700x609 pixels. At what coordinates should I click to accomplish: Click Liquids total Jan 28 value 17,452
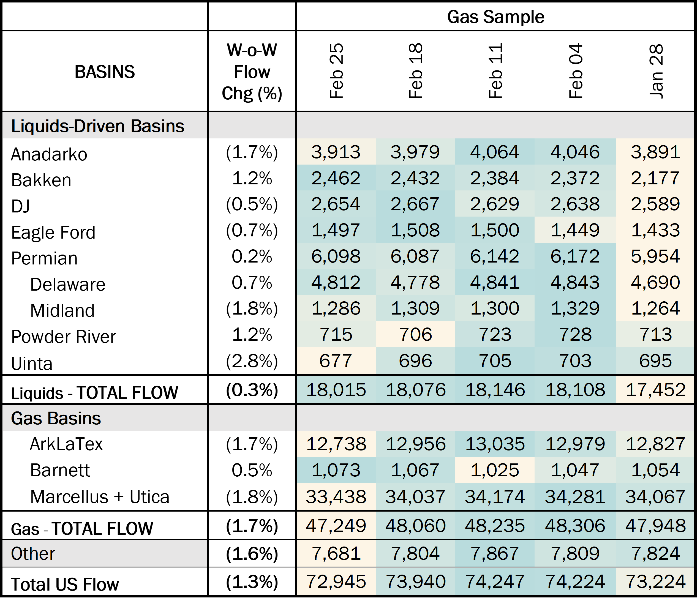[655, 389]
